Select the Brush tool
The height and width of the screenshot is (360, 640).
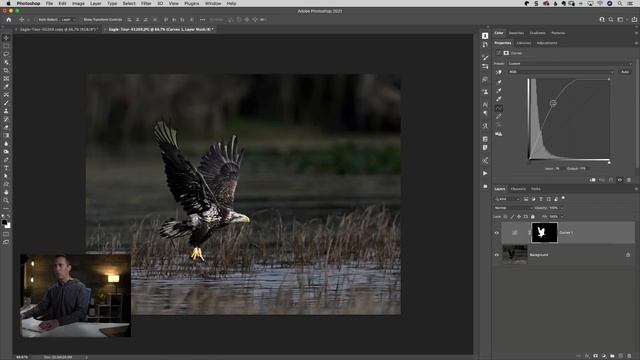coord(6,103)
